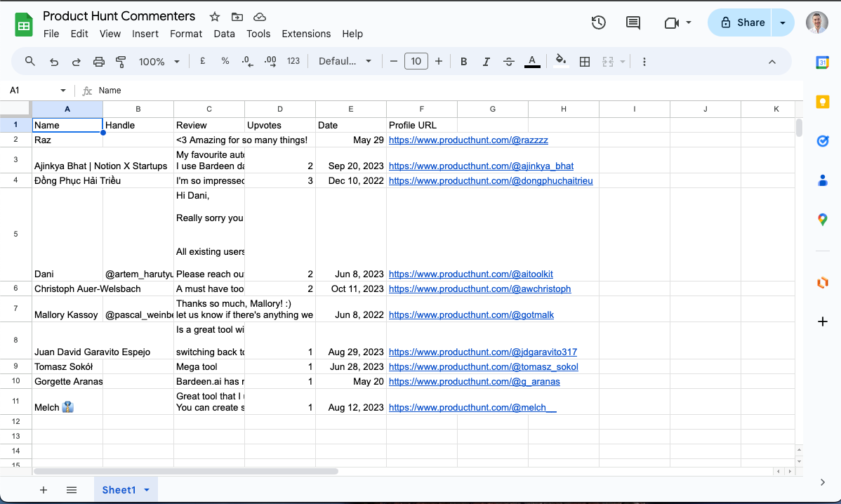Open Contacts side panel

point(822,180)
